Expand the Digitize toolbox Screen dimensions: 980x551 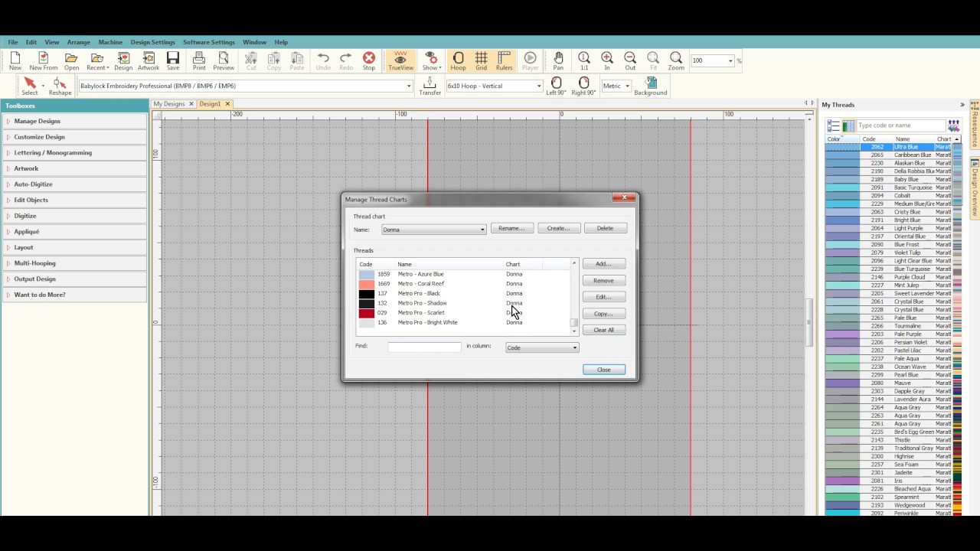pos(75,216)
